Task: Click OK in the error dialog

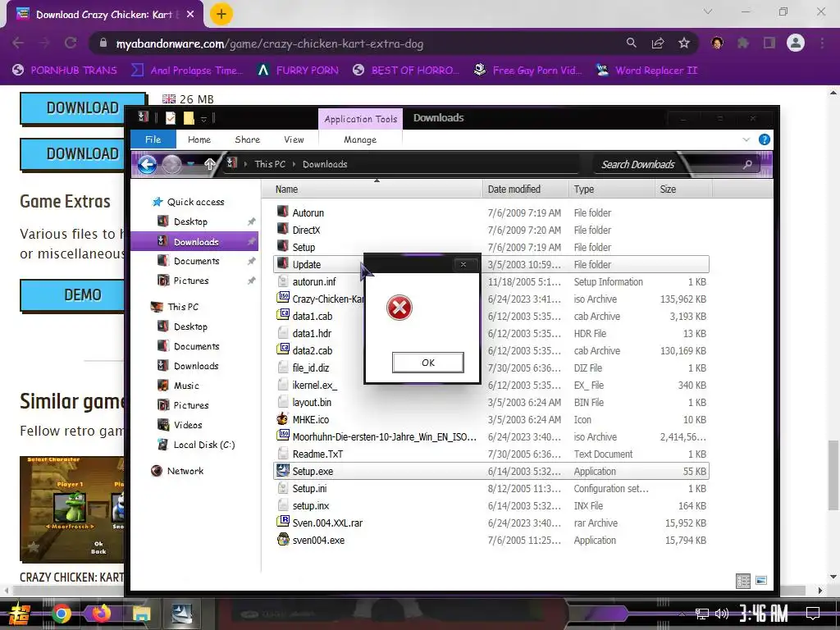Action: 427,363
